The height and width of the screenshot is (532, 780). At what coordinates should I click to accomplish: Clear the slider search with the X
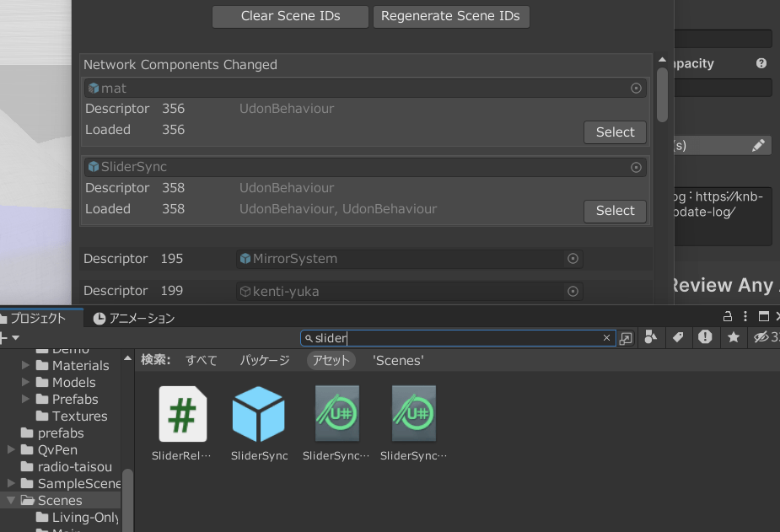[606, 338]
